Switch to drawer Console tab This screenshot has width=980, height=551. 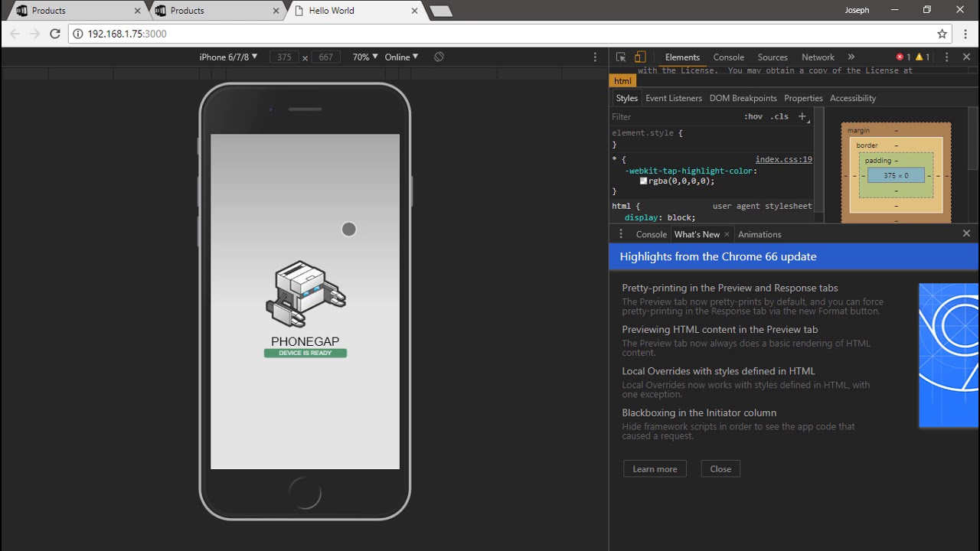click(652, 234)
